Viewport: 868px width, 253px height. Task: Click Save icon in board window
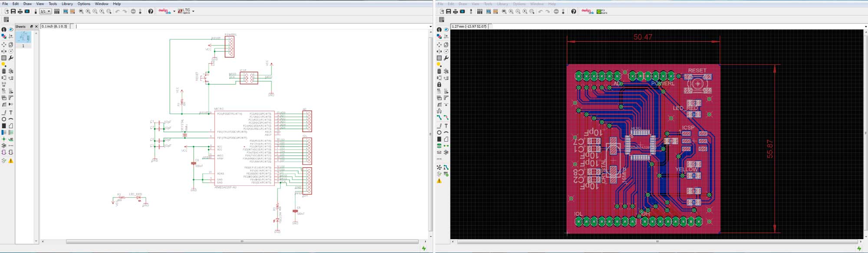[x=448, y=11]
